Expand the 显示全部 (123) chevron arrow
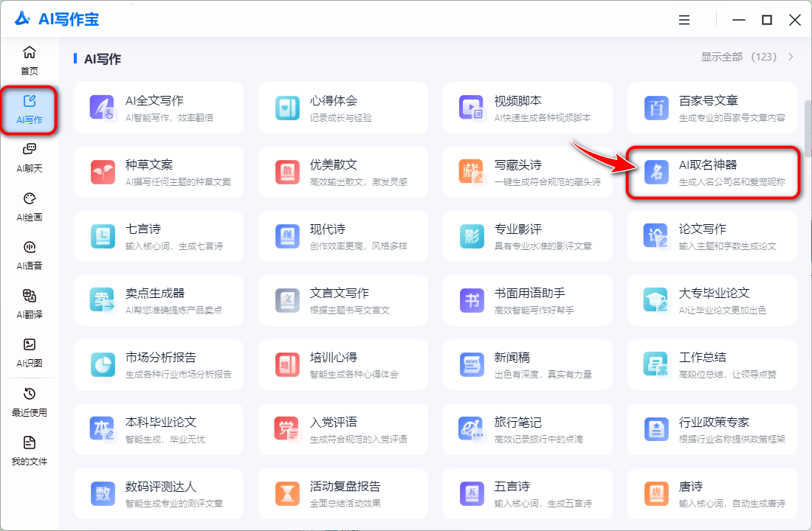812x531 pixels. tap(791, 57)
